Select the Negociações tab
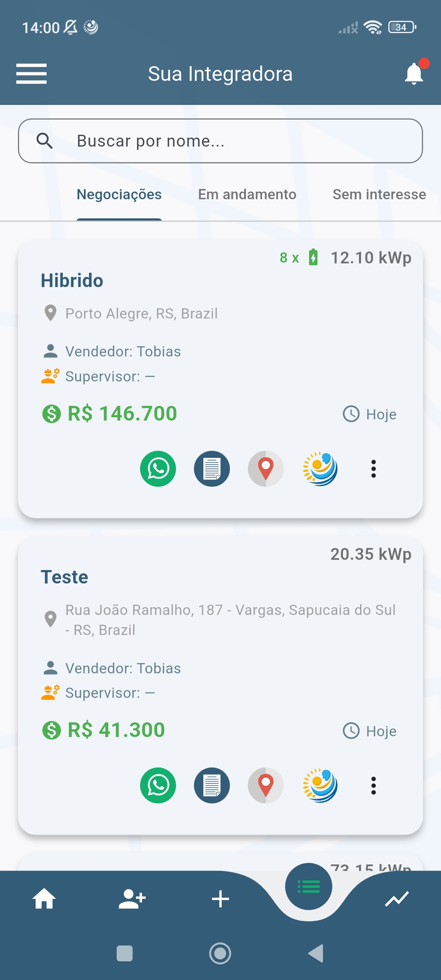 pos(119,195)
